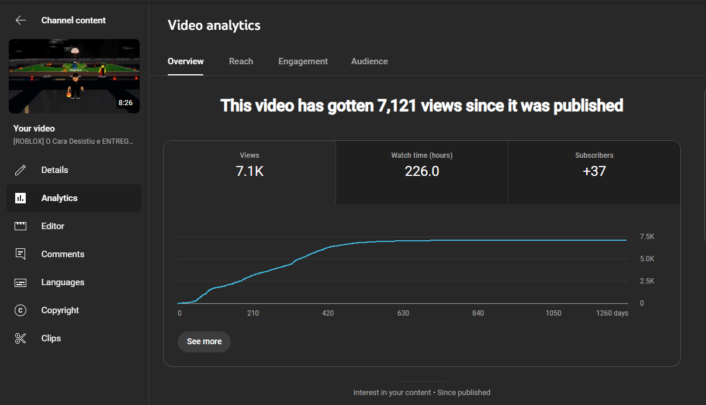The width and height of the screenshot is (706, 405).
Task: Open the Engagement tab
Action: (x=302, y=61)
